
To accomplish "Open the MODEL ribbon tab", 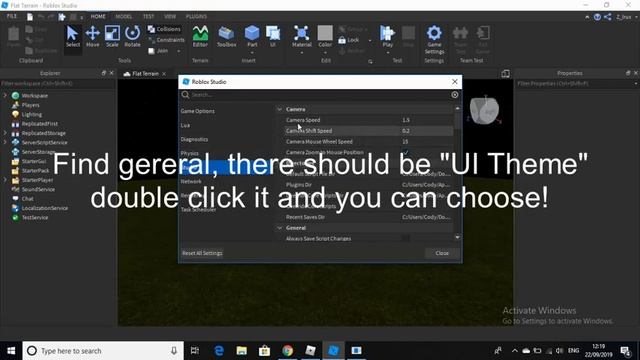I will (124, 16).
